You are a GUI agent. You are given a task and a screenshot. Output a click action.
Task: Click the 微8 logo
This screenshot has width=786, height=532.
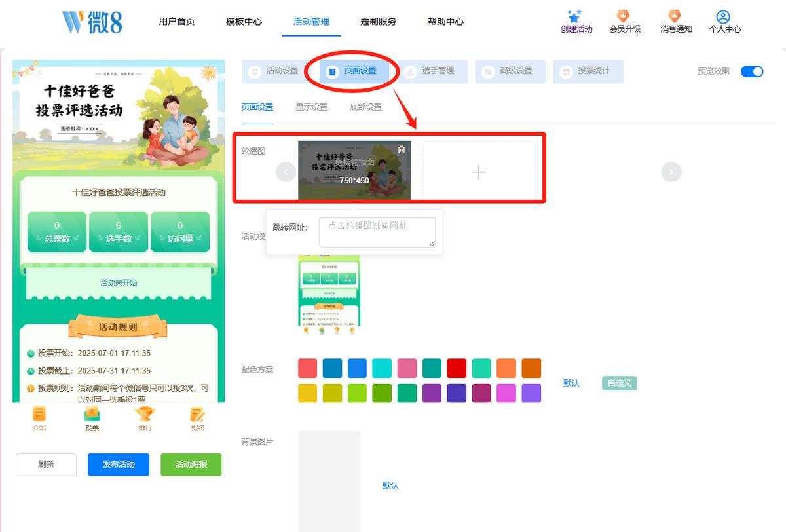click(92, 22)
